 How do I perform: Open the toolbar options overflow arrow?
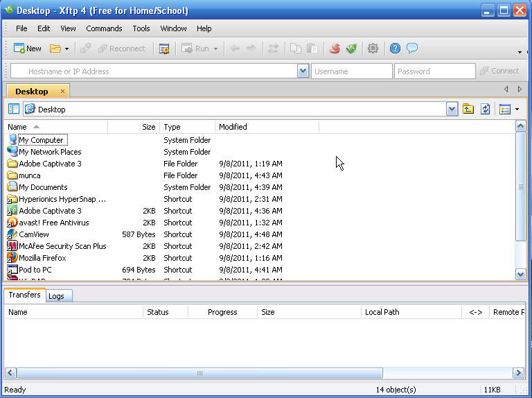point(520,52)
